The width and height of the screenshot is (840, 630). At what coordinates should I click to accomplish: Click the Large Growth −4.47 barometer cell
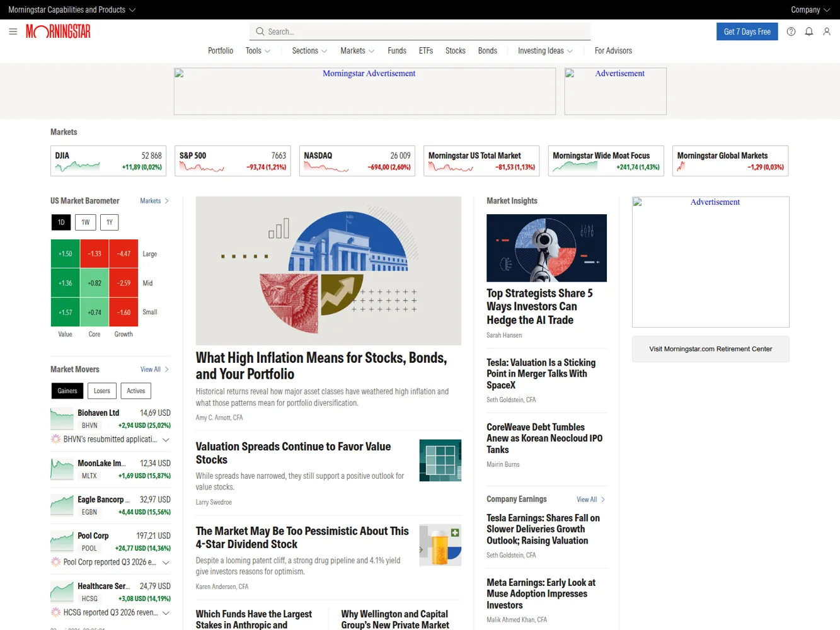coord(124,254)
